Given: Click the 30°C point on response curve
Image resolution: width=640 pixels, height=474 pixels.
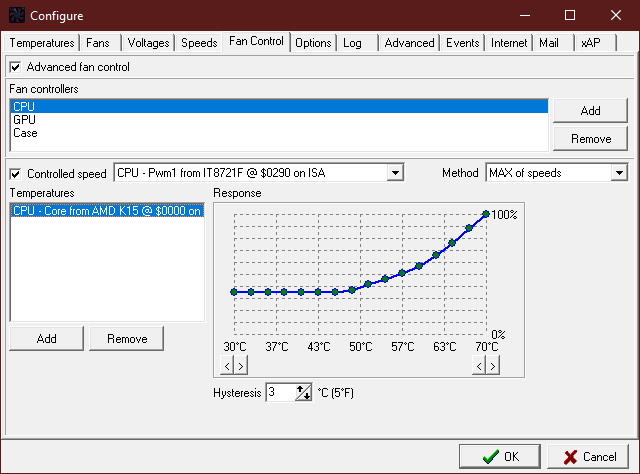Looking at the screenshot, I should click(x=234, y=292).
